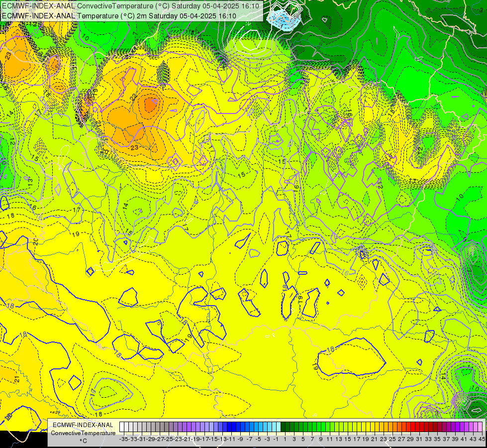Click the blue legend swatch above -11

click(229, 427)
